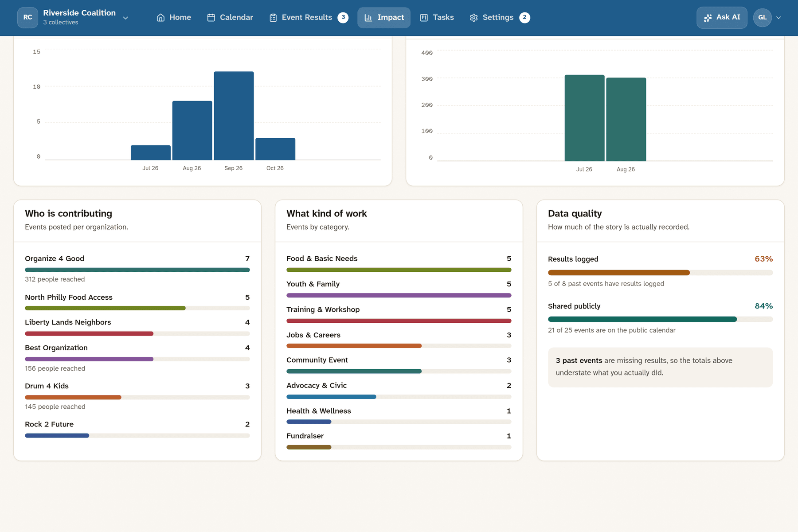Click the Sep 26 bar in events chart

pos(234,116)
